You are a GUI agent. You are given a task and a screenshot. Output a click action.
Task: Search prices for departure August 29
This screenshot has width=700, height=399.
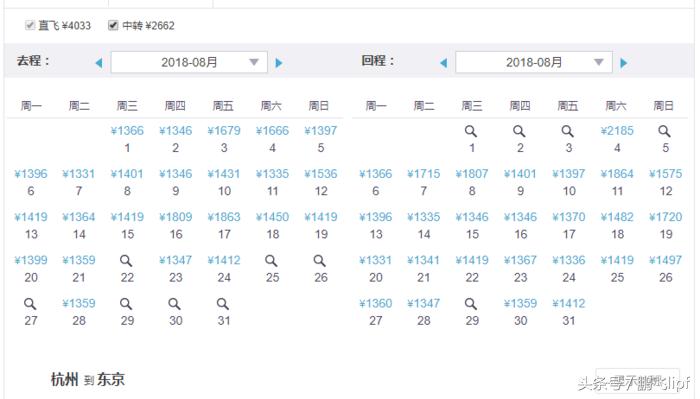point(126,303)
